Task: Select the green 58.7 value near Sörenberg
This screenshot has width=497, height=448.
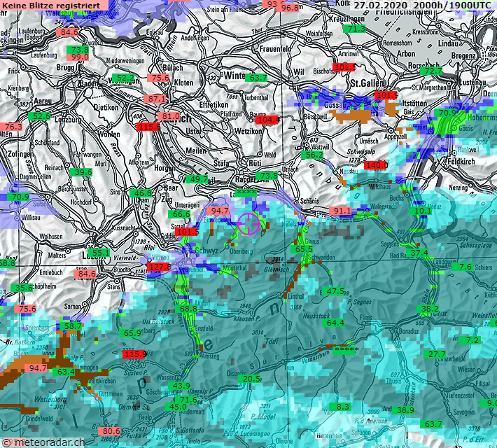Action: click(71, 326)
